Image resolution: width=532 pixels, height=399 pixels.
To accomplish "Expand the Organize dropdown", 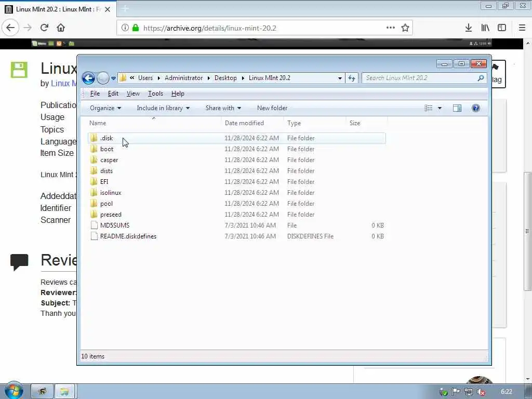I will [105, 108].
